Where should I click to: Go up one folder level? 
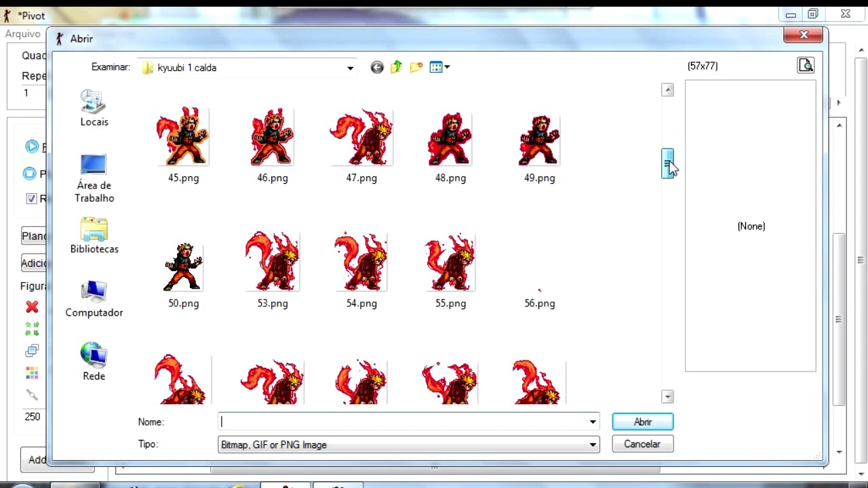pyautogui.click(x=396, y=67)
